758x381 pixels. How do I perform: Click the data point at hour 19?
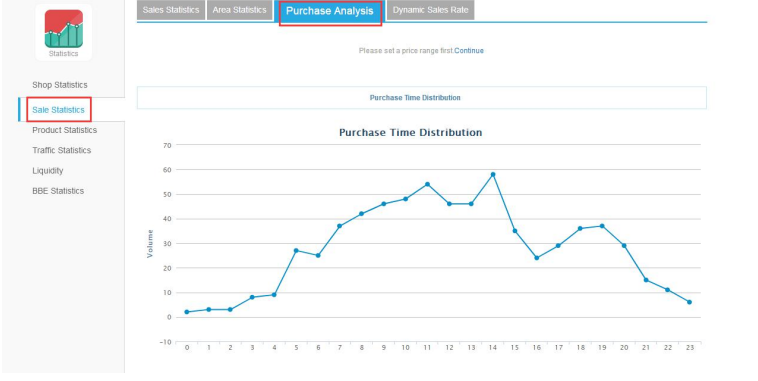[x=602, y=226]
